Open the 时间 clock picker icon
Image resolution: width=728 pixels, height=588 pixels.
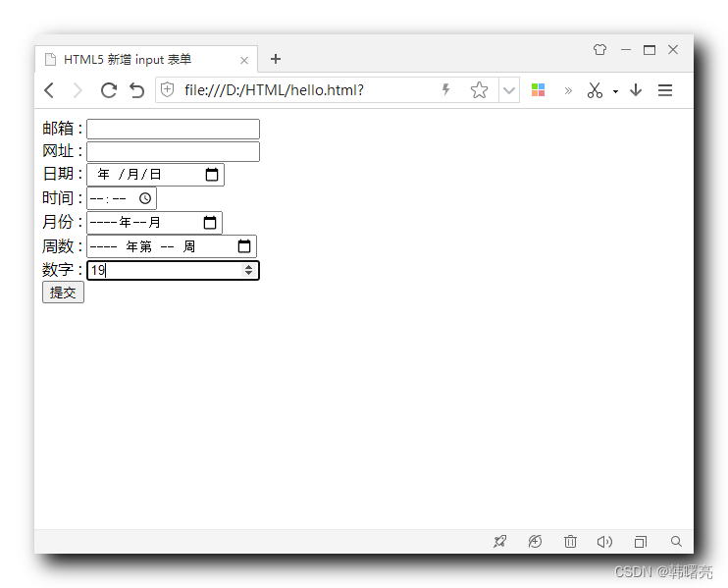[x=145, y=198]
